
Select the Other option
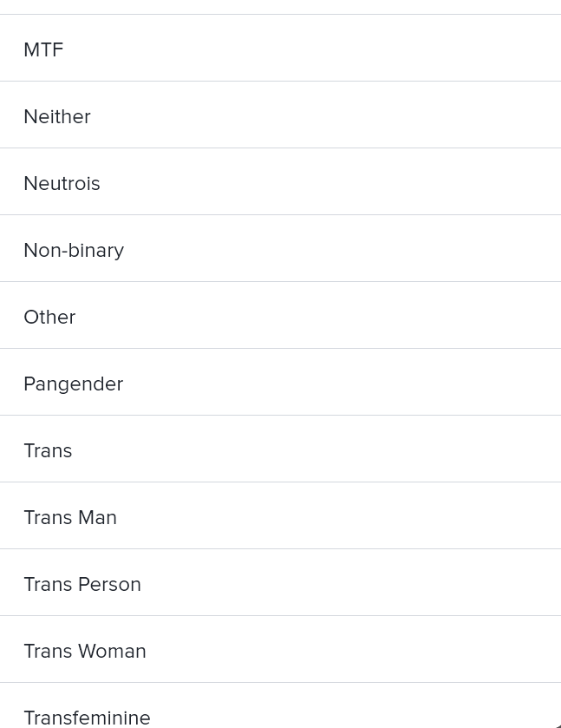pos(49,317)
